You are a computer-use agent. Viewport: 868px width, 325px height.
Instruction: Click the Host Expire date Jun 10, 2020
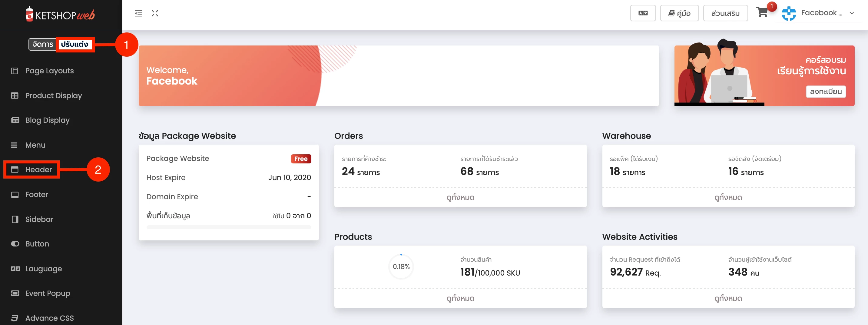pos(290,178)
